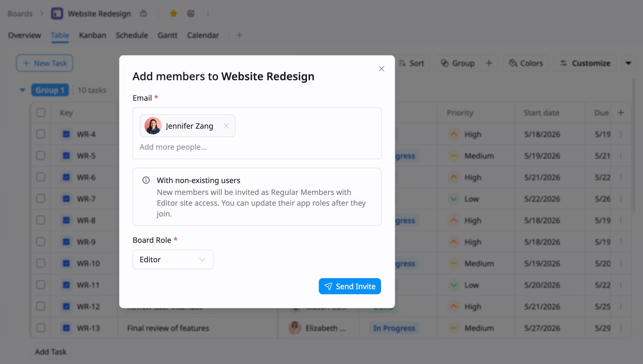Switch to the Schedule tab
The image size is (643, 364).
[132, 35]
